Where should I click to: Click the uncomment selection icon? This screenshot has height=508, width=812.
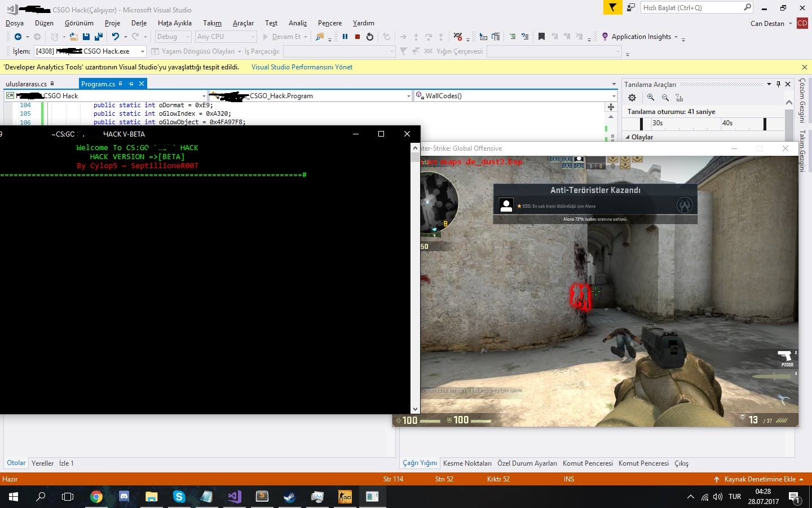pos(525,37)
